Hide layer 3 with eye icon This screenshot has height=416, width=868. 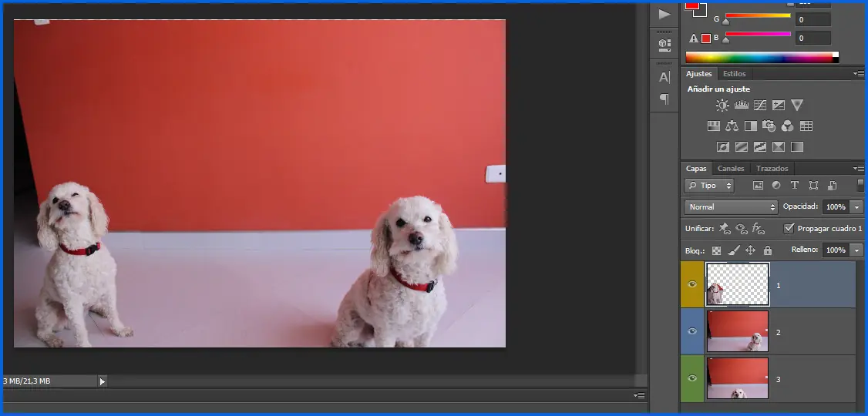pyautogui.click(x=692, y=378)
